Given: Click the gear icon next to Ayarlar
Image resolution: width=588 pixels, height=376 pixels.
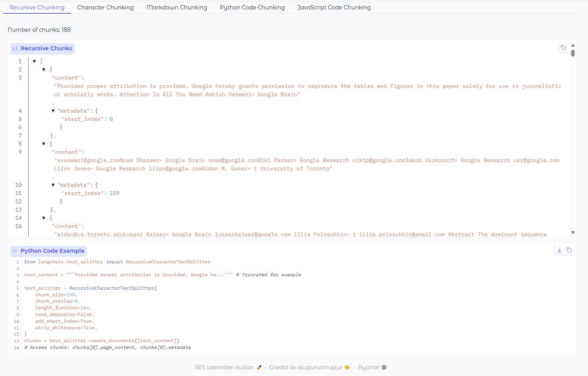Looking at the screenshot, I should (384, 367).
